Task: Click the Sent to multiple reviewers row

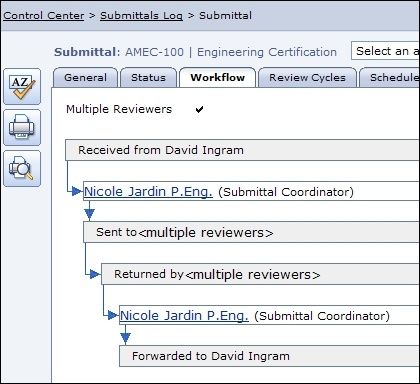Action: click(251, 232)
